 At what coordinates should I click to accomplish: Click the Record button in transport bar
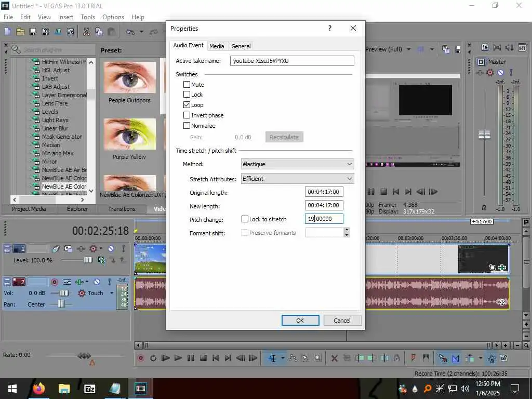tap(141, 358)
